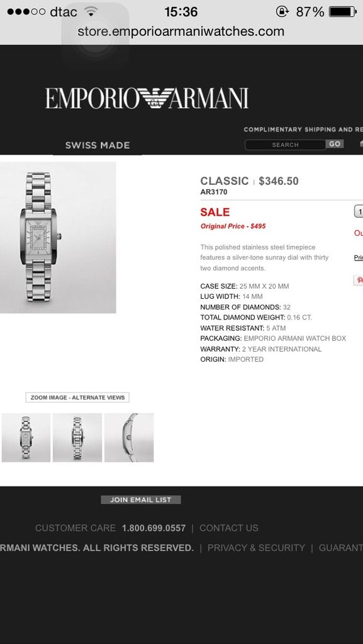
Task: Select the back view watch thumbnail
Action: click(77, 438)
